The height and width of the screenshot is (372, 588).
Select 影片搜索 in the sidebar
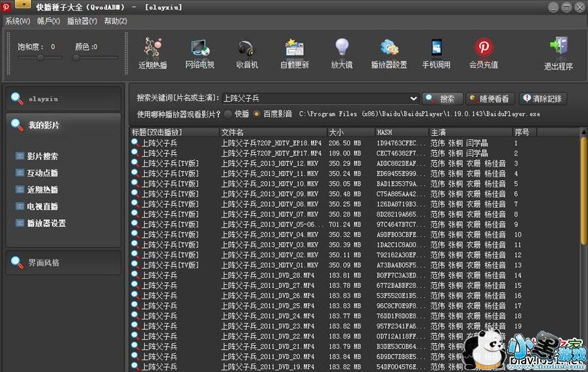(37, 156)
